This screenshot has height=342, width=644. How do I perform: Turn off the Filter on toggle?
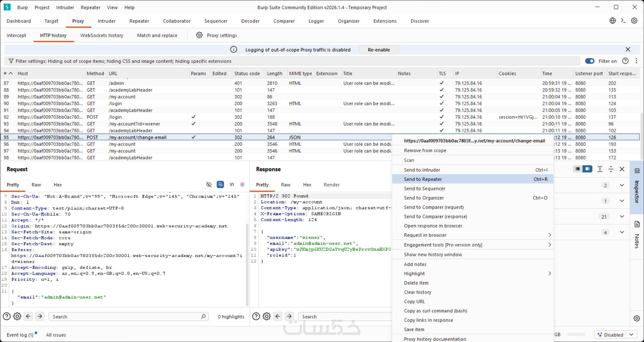click(x=589, y=61)
